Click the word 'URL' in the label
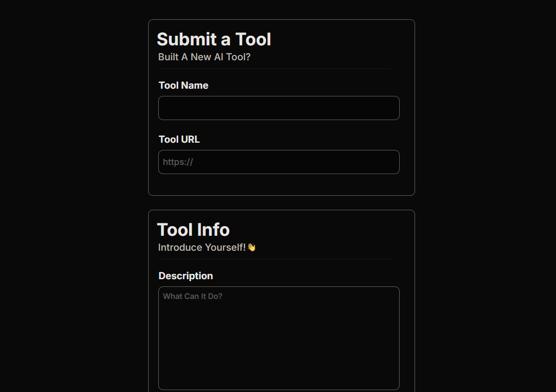The height and width of the screenshot is (392, 556). [x=190, y=139]
